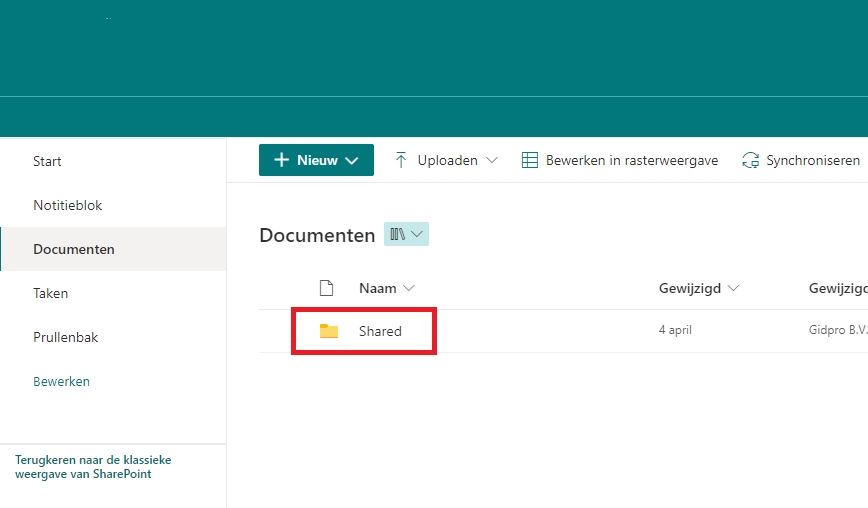Open Notitieblok from the sidebar
The height and width of the screenshot is (508, 868).
click(68, 205)
